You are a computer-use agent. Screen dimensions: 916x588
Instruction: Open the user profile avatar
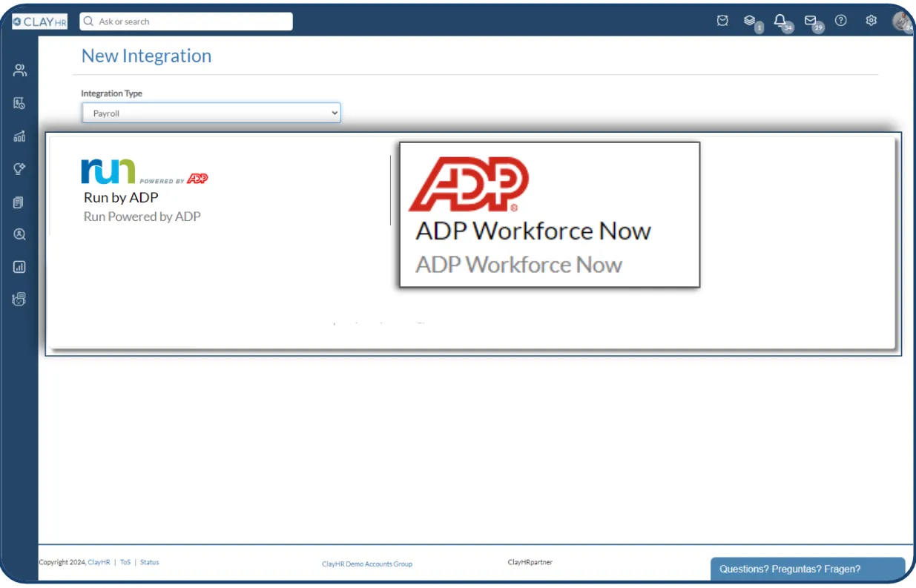(902, 21)
